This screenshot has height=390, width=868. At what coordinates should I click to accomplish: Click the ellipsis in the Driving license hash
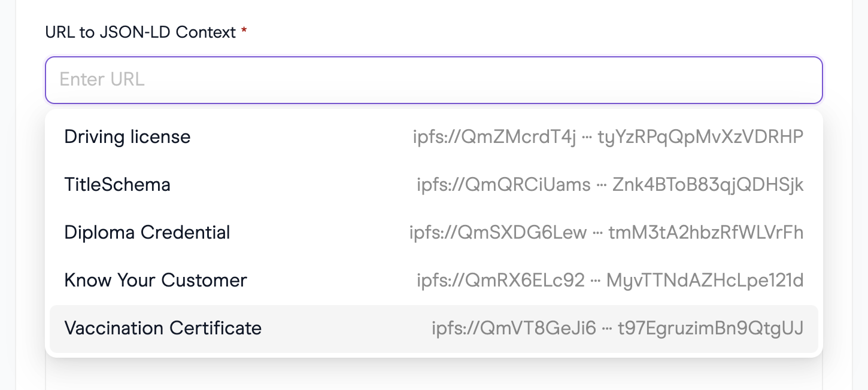587,138
